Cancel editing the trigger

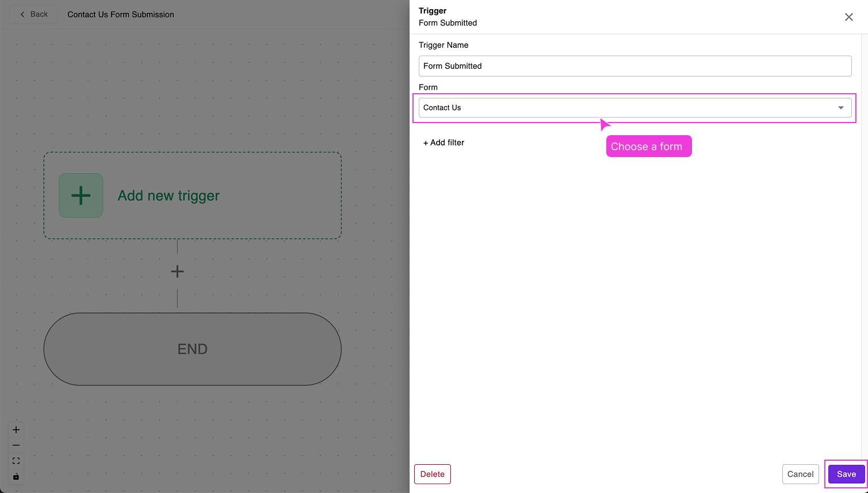click(x=800, y=473)
